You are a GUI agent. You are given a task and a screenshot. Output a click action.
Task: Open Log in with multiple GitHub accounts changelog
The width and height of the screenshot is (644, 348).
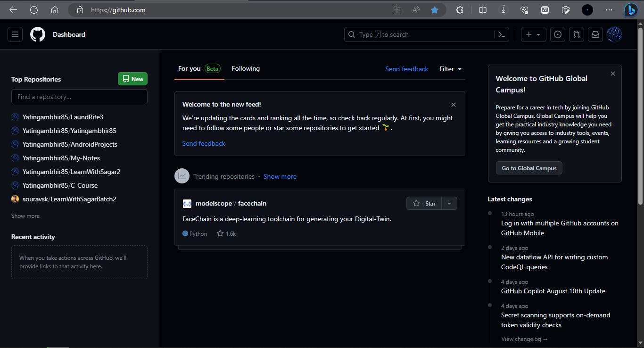[x=560, y=228]
